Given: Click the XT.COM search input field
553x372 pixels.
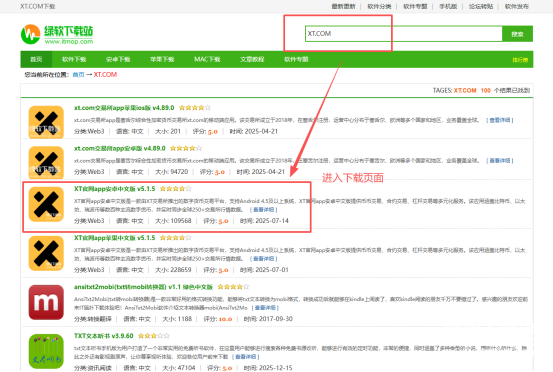Looking at the screenshot, I should pos(403,34).
